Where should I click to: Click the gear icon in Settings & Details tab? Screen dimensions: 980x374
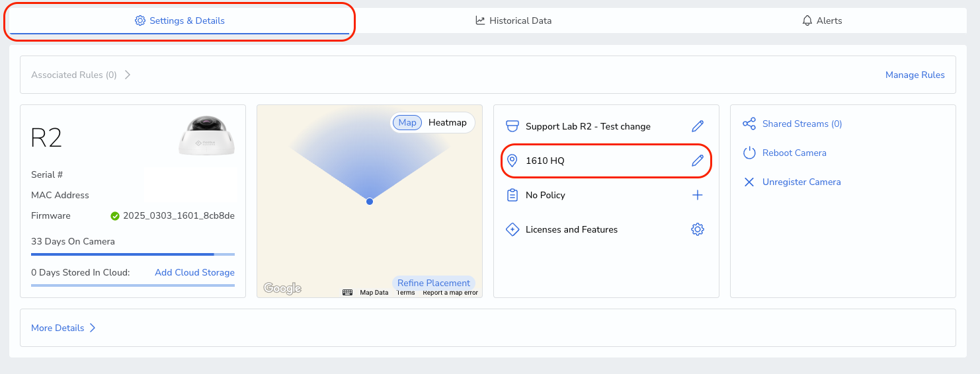(x=140, y=20)
